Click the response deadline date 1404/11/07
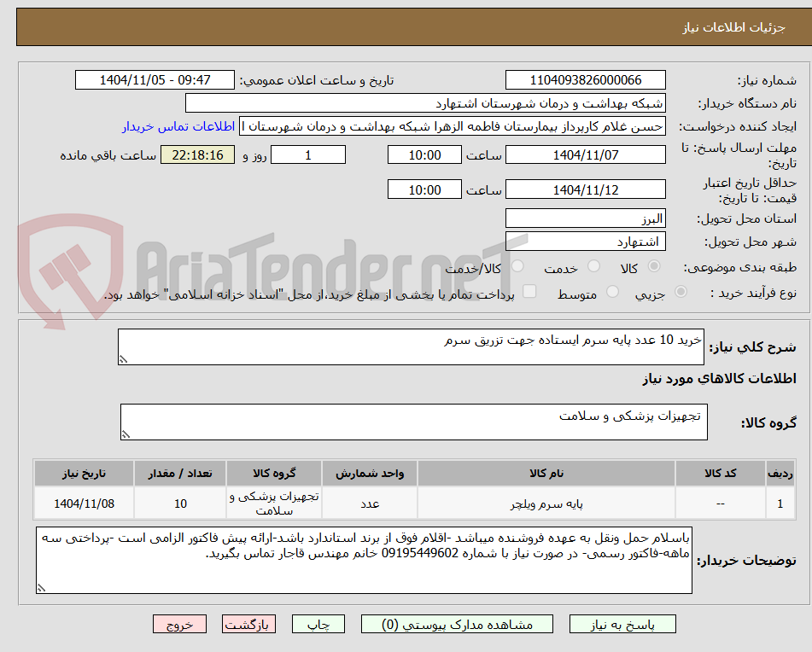Viewport: 812px width, 652px height. click(585, 154)
